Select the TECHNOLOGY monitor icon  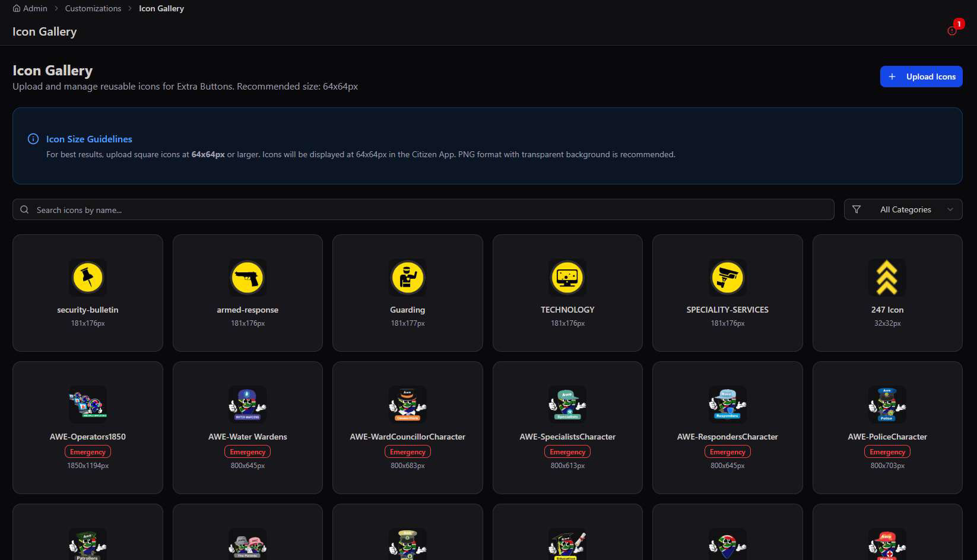click(x=567, y=278)
